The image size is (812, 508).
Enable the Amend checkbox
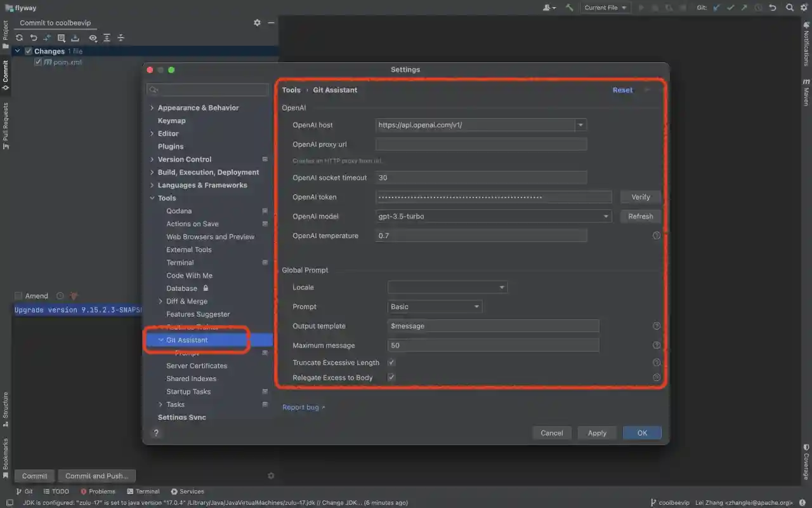click(18, 296)
